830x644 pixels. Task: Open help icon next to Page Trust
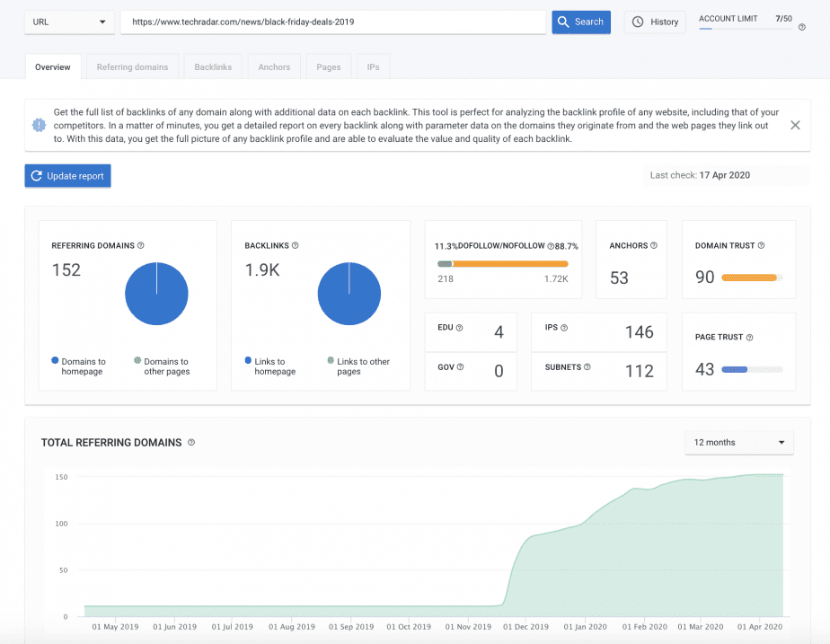coord(749,338)
